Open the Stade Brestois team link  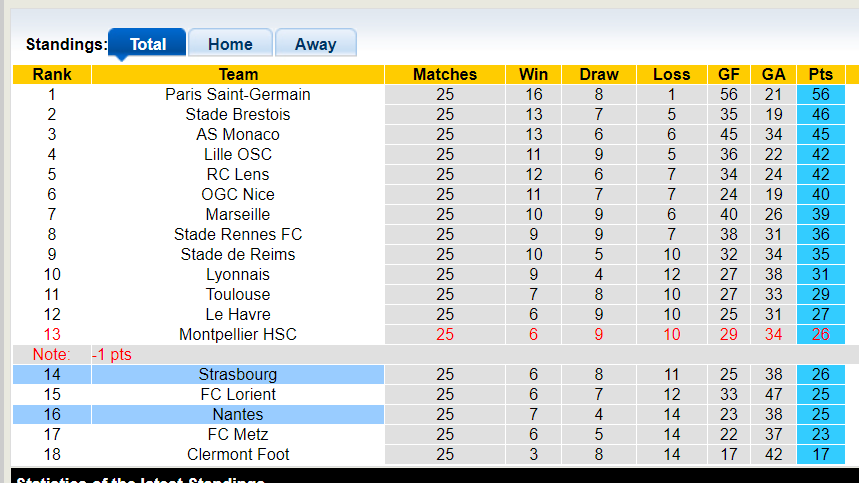tap(238, 114)
